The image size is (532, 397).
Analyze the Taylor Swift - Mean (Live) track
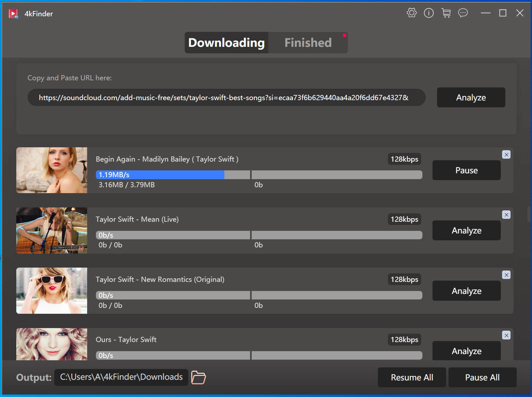pos(466,231)
